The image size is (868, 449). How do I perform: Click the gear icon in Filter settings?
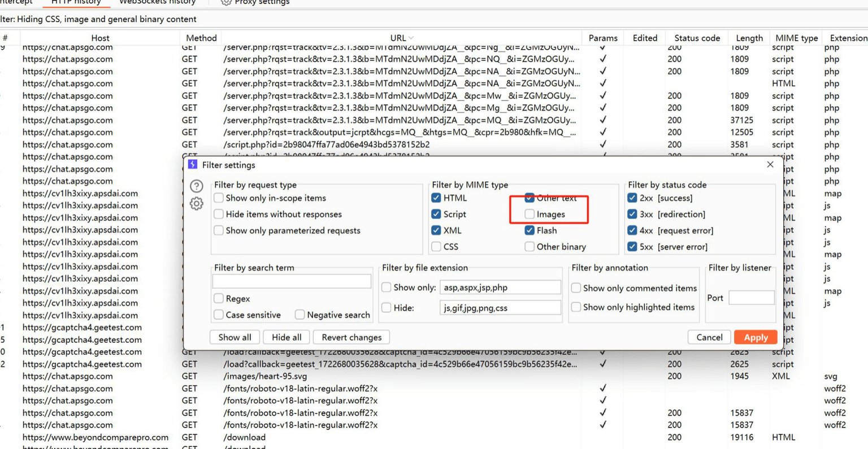click(197, 204)
